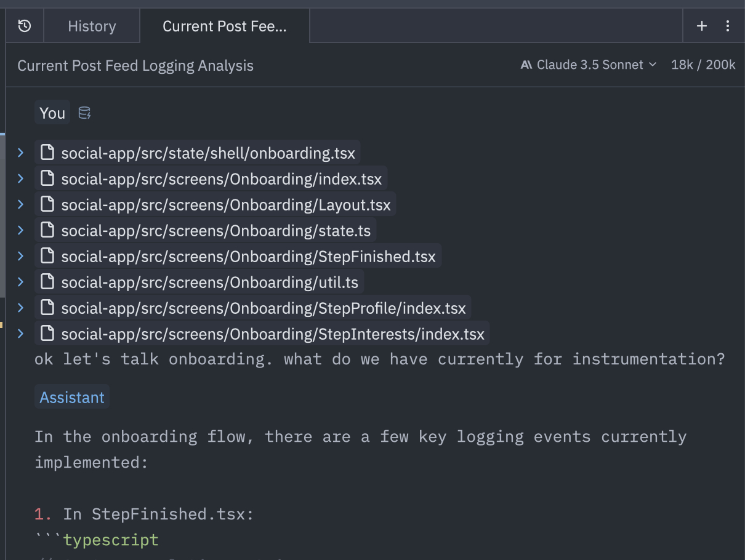
Task: Click the history clock icon
Action: pos(25,26)
